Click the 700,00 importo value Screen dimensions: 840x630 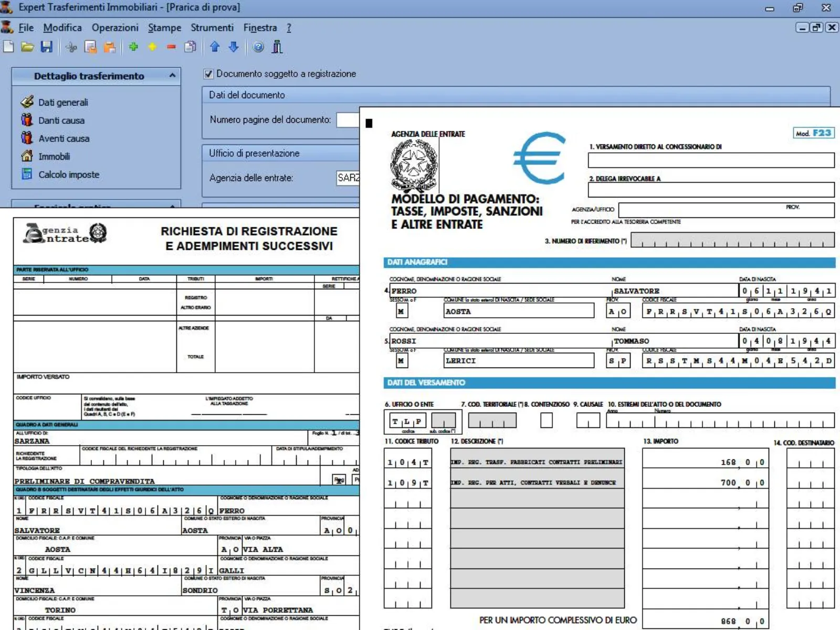pos(742,482)
